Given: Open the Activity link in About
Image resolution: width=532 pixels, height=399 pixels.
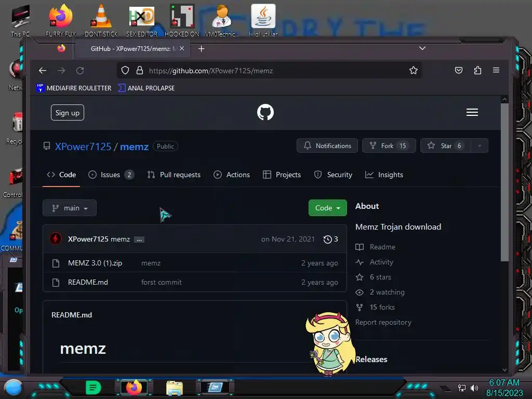Looking at the screenshot, I should (x=375, y=262).
